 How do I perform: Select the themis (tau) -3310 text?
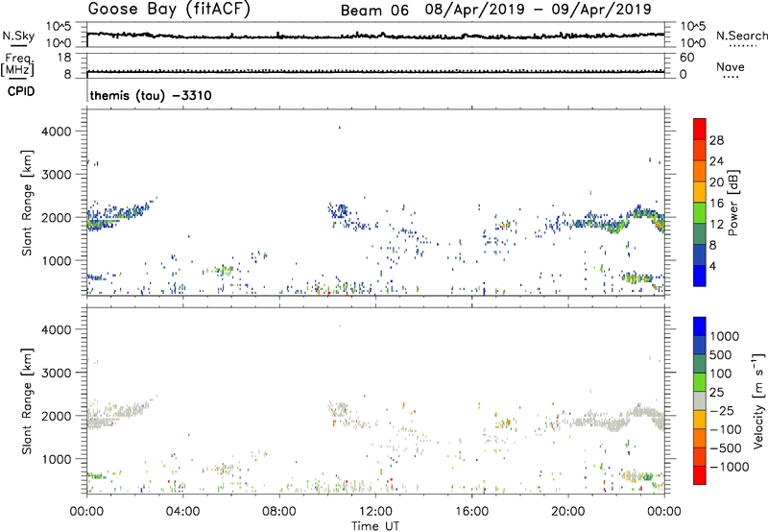tap(151, 95)
